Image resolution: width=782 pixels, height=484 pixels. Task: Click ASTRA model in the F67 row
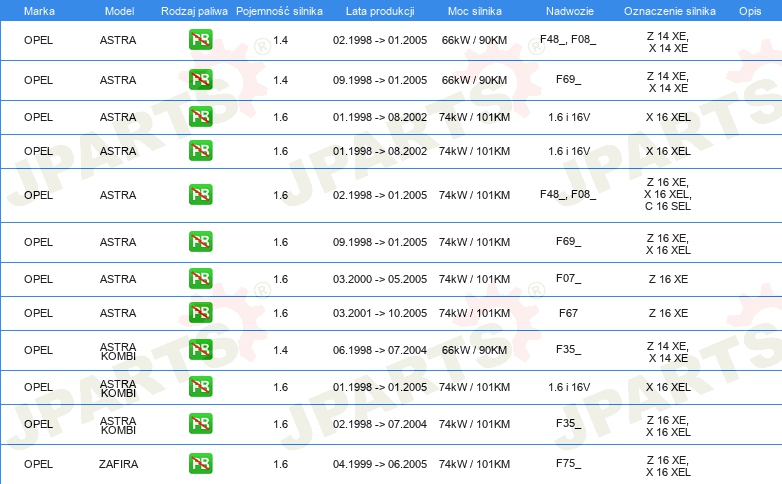118,313
